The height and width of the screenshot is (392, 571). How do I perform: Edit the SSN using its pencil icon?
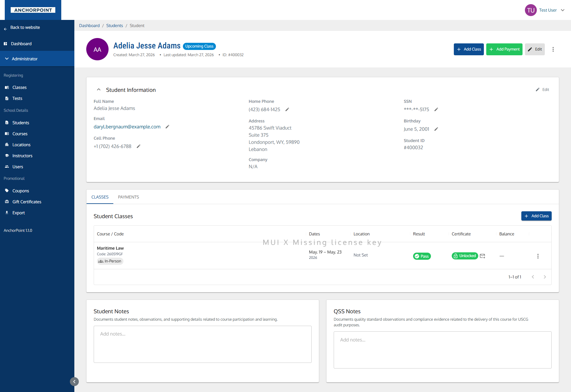[436, 109]
